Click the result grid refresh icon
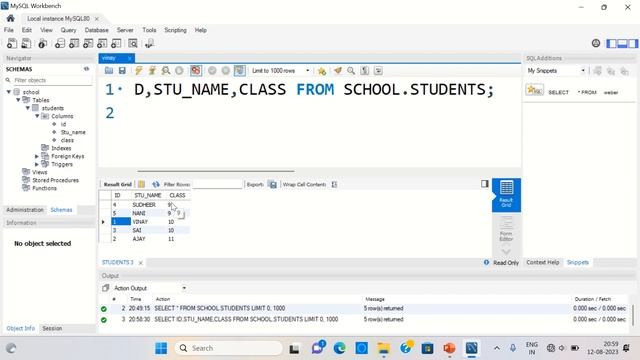Image resolution: width=640 pixels, height=360 pixels. pyautogui.click(x=156, y=184)
